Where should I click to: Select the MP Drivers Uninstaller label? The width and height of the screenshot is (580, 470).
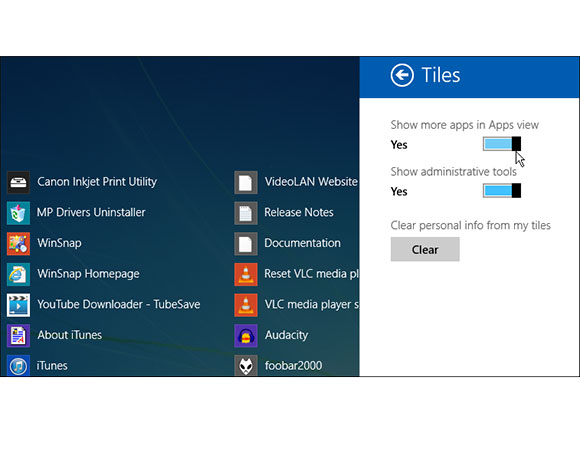pyautogui.click(x=91, y=212)
